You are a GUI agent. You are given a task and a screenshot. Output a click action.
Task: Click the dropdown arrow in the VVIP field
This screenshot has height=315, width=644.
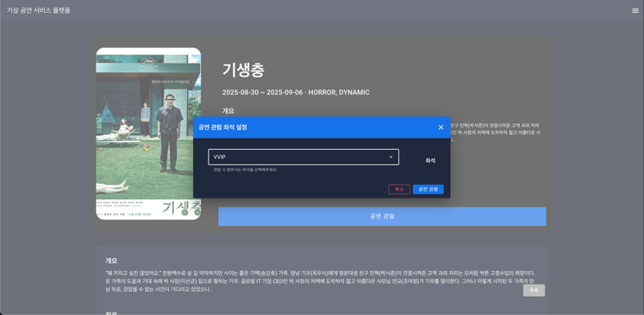(x=391, y=157)
